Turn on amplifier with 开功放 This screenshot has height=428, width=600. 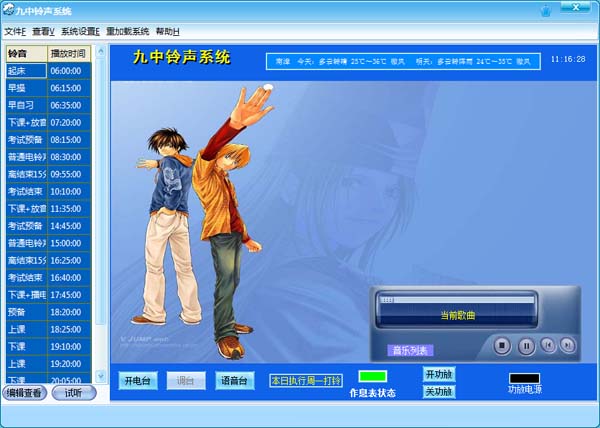tap(439, 374)
